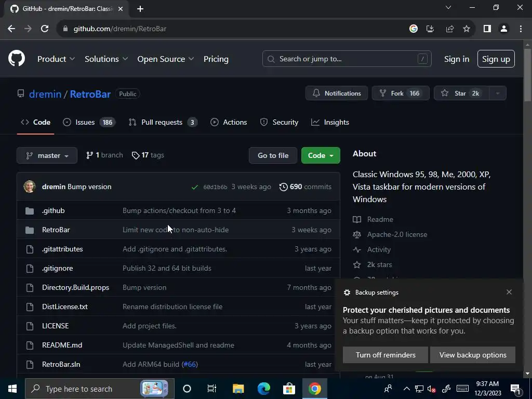Click the Fork button
This screenshot has height=399, width=532.
coord(401,94)
